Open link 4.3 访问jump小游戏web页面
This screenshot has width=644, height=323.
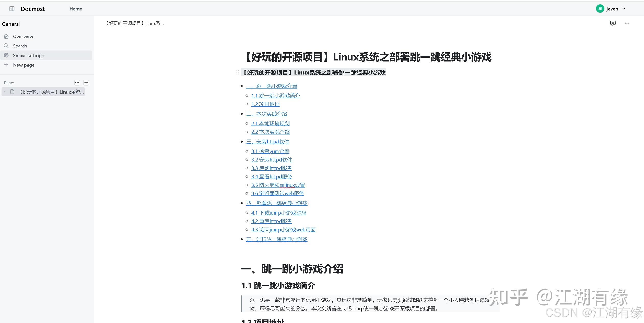coord(283,229)
